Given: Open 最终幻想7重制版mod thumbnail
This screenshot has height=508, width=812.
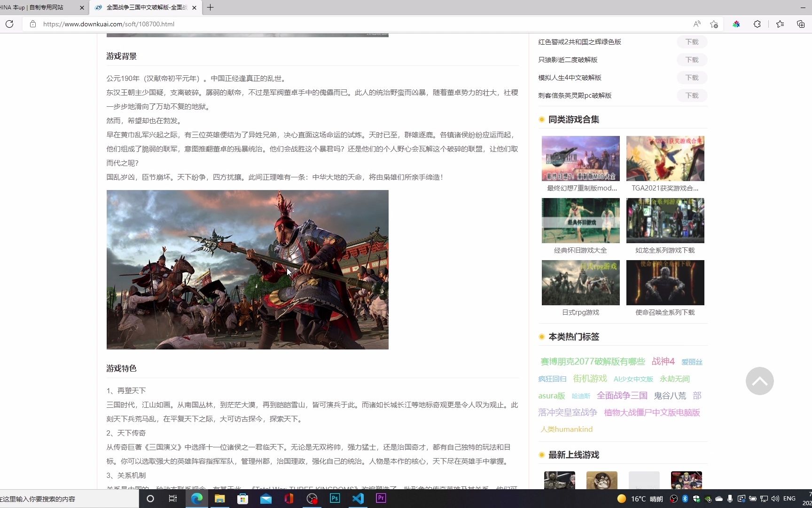Looking at the screenshot, I should click(580, 159).
